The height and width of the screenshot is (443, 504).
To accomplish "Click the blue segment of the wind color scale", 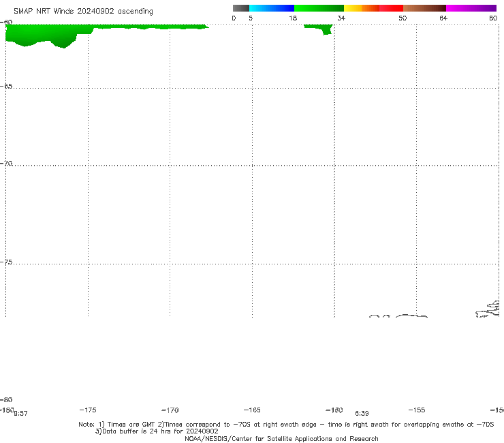I will coord(272,8).
